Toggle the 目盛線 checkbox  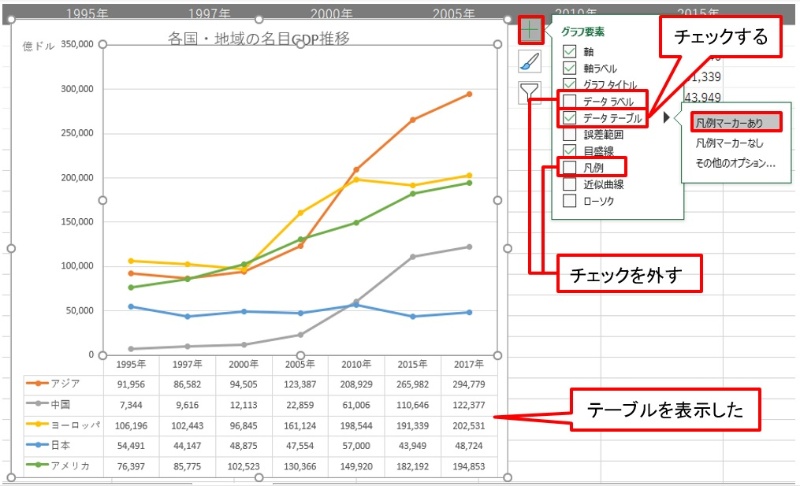(569, 150)
